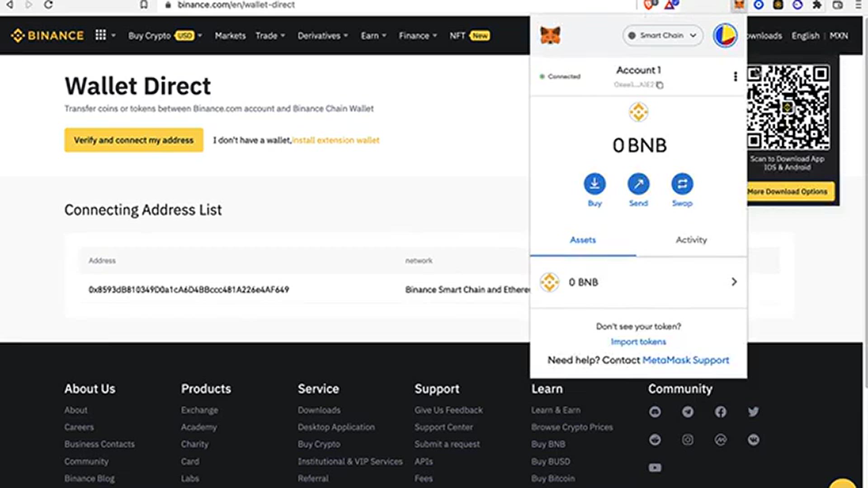
Task: Open the English language selector
Action: (805, 35)
